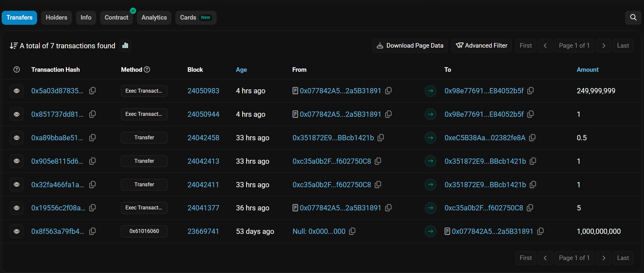Sort by the Amount column header
This screenshot has width=644, height=273.
(x=587, y=69)
